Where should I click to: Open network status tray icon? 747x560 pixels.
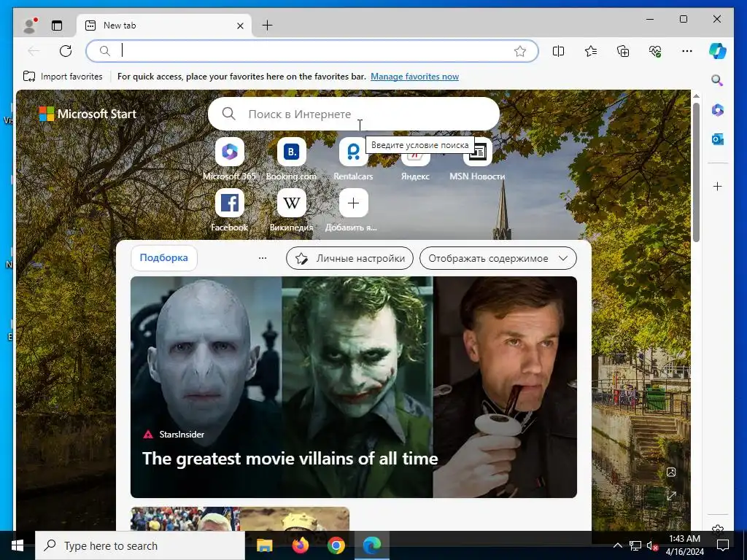point(635,545)
